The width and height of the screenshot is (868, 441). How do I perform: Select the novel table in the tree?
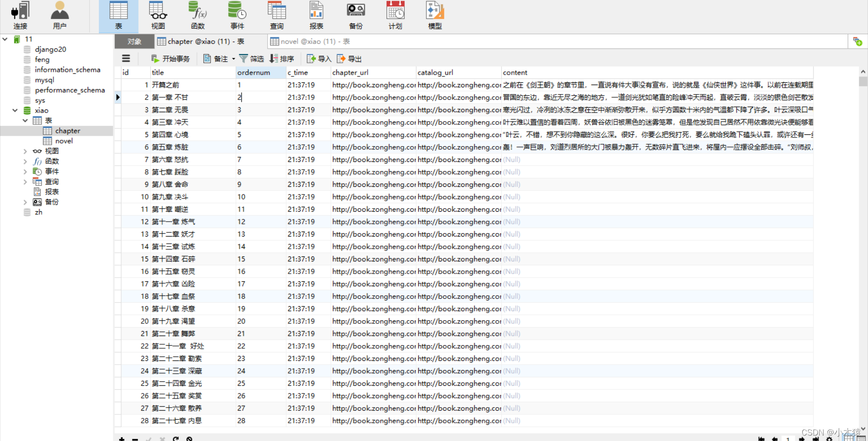tap(64, 141)
